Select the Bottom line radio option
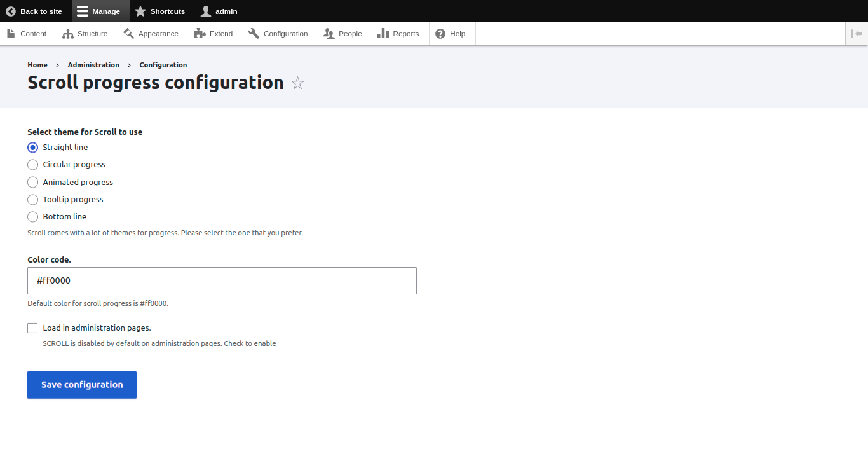 pyautogui.click(x=32, y=216)
